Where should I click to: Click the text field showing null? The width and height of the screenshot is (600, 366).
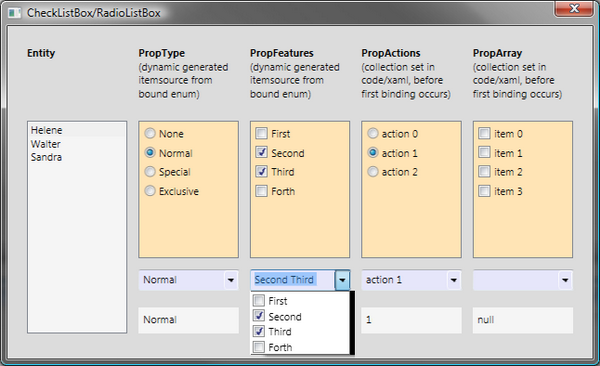523,320
